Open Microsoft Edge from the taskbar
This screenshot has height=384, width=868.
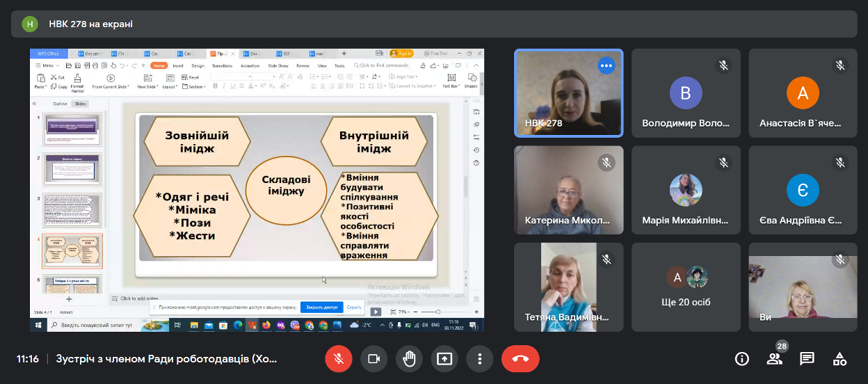[237, 325]
